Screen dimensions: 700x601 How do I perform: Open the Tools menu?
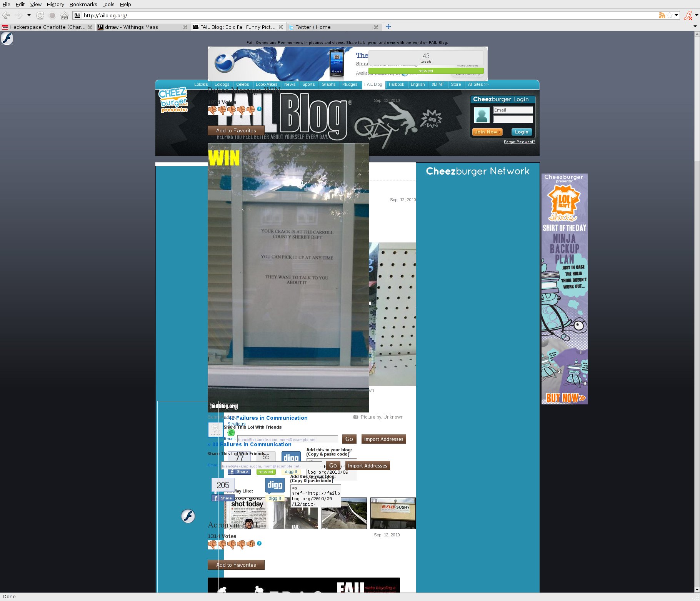tap(108, 4)
